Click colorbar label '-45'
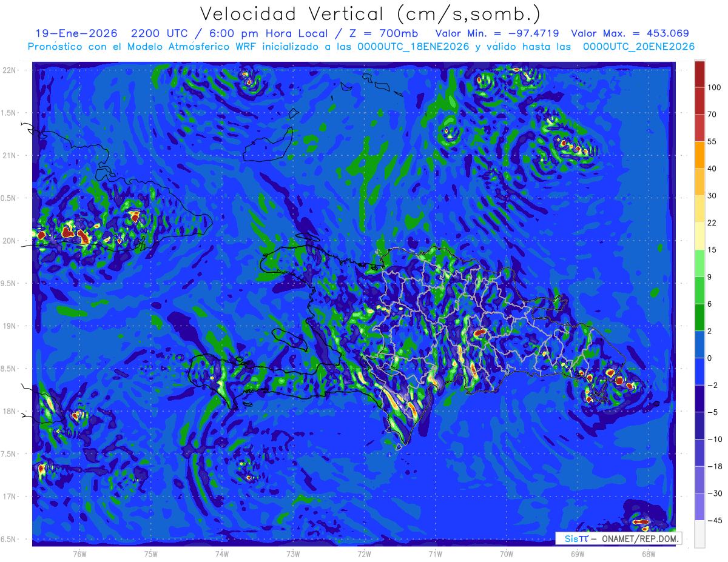This screenshot has width=728, height=562. 714,520
